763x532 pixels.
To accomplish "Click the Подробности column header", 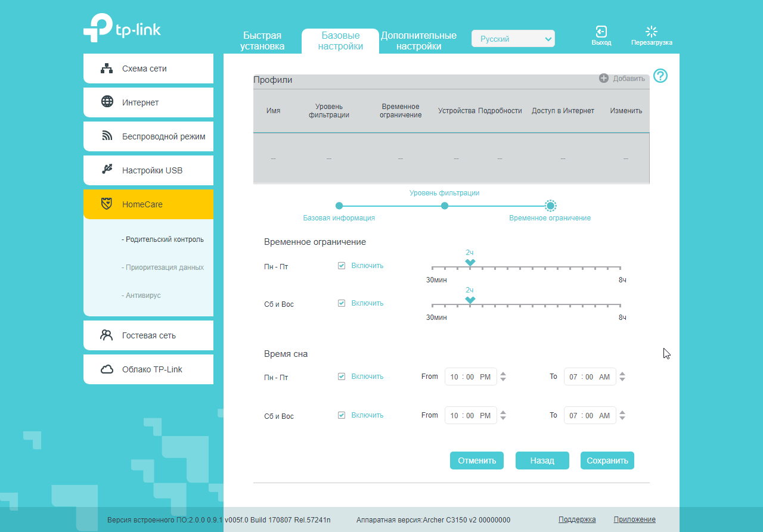I will (x=500, y=111).
